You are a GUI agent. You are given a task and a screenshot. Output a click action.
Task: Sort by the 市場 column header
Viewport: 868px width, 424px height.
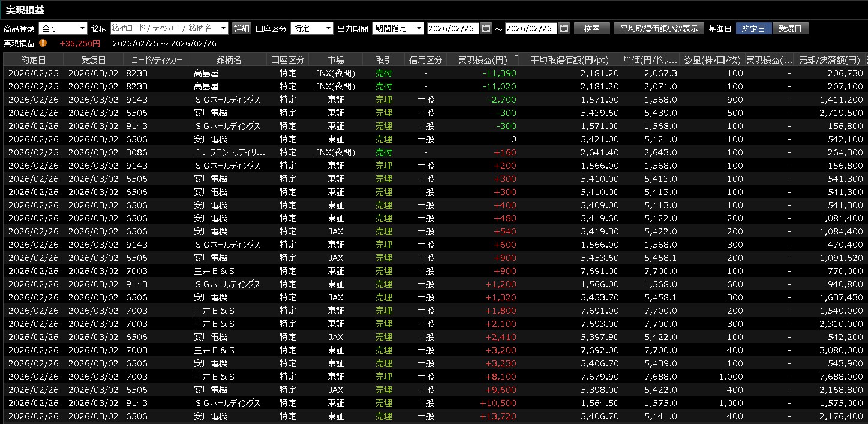click(335, 60)
